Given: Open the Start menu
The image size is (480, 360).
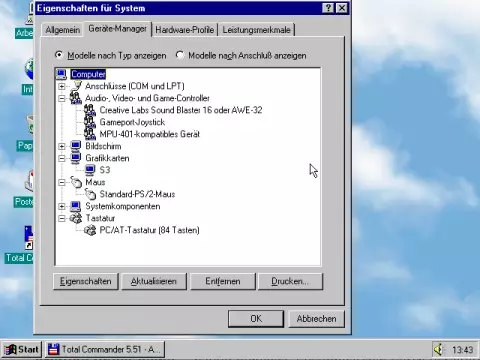Looking at the screenshot, I should pyautogui.click(x=21, y=349).
